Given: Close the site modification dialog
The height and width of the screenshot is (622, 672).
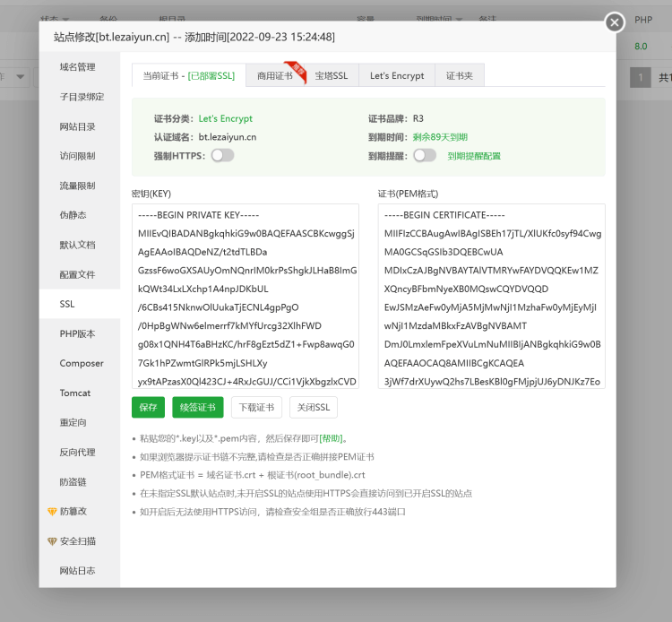Looking at the screenshot, I should click(x=614, y=22).
